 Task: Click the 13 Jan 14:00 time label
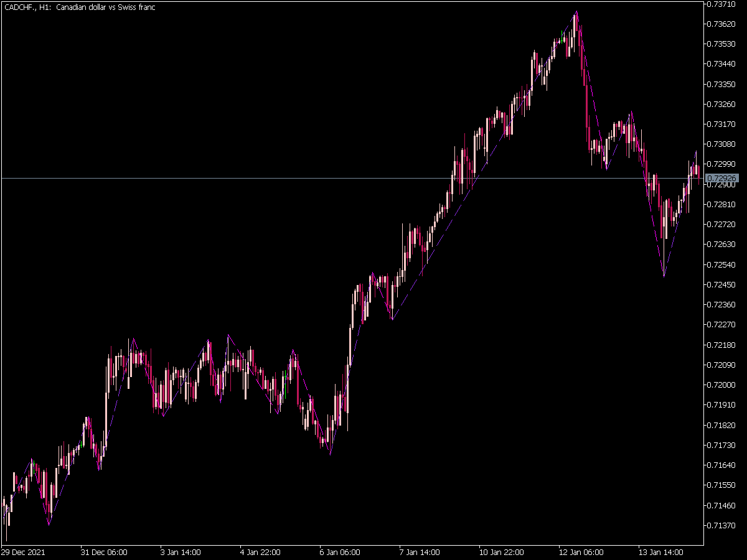(660, 552)
